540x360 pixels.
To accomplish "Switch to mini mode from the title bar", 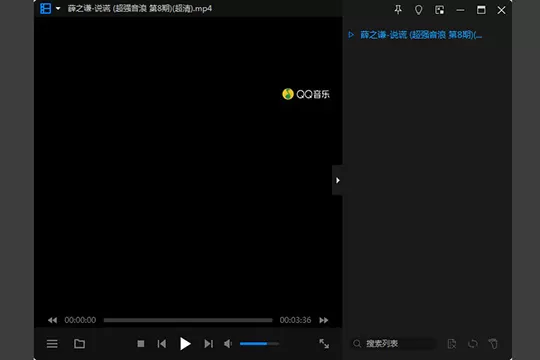I will [x=439, y=10].
